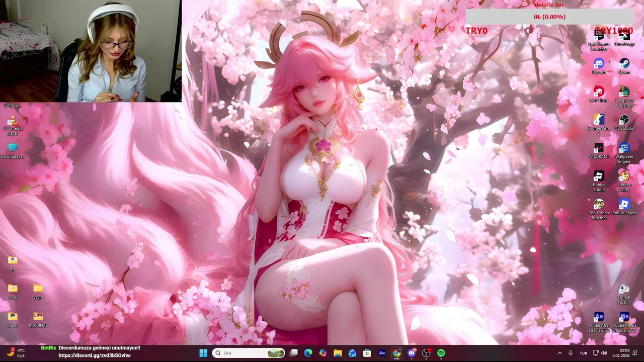This screenshot has width=644, height=362.
Task: Click the OBS Studio desktop shortcut
Action: 624,122
